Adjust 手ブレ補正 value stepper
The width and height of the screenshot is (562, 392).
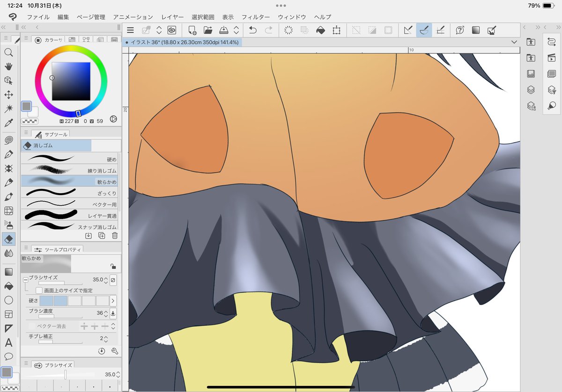coord(105,339)
